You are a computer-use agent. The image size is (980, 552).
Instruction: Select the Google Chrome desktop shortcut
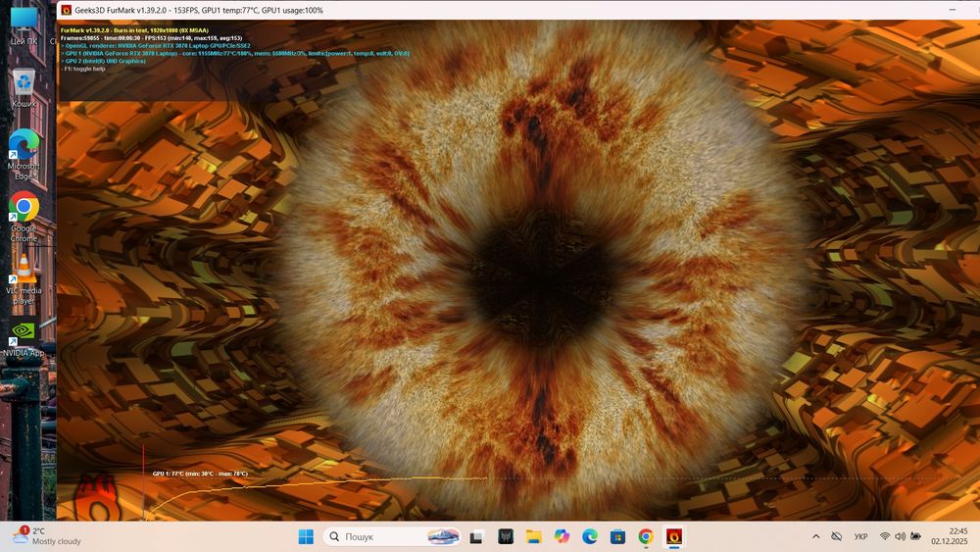pyautogui.click(x=24, y=217)
